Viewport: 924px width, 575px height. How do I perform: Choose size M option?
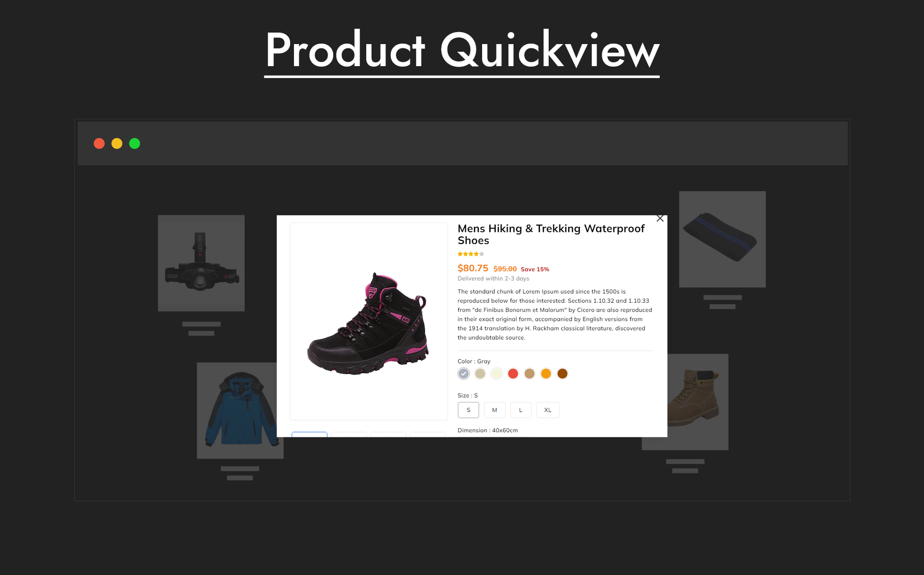click(495, 410)
